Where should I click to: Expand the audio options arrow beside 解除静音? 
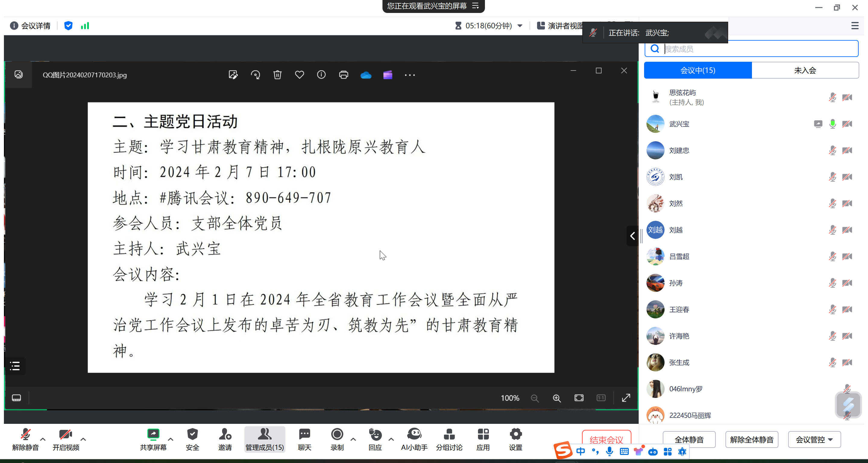tap(43, 439)
